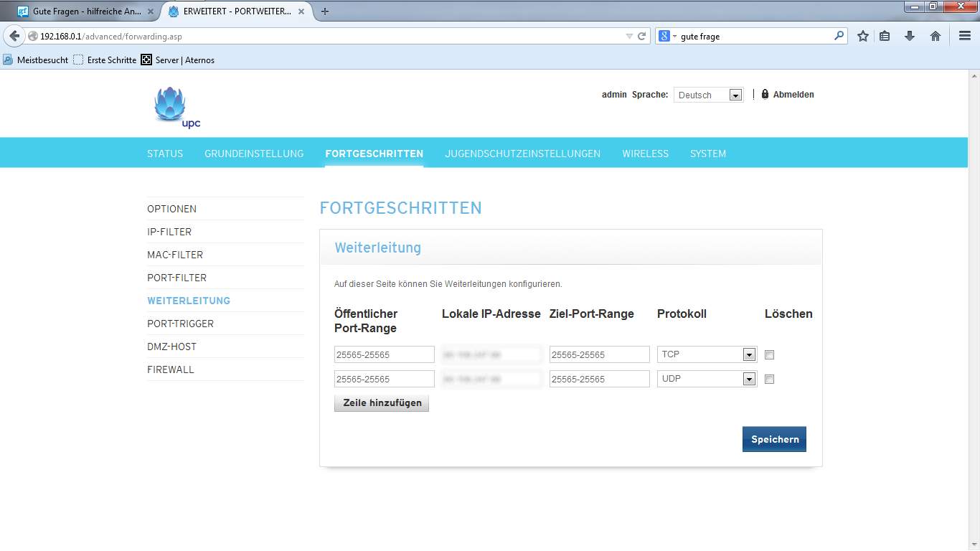Click Ziel-Port-Range field in UDP row
This screenshot has width=980, height=551.
tap(600, 379)
